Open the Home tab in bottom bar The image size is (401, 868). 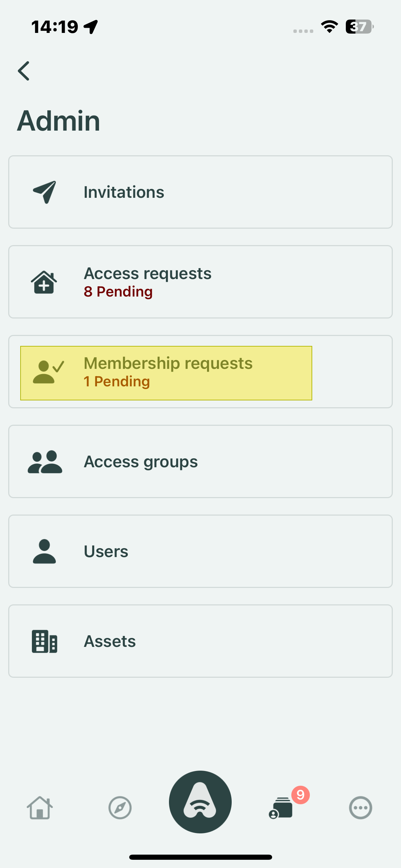tap(40, 808)
